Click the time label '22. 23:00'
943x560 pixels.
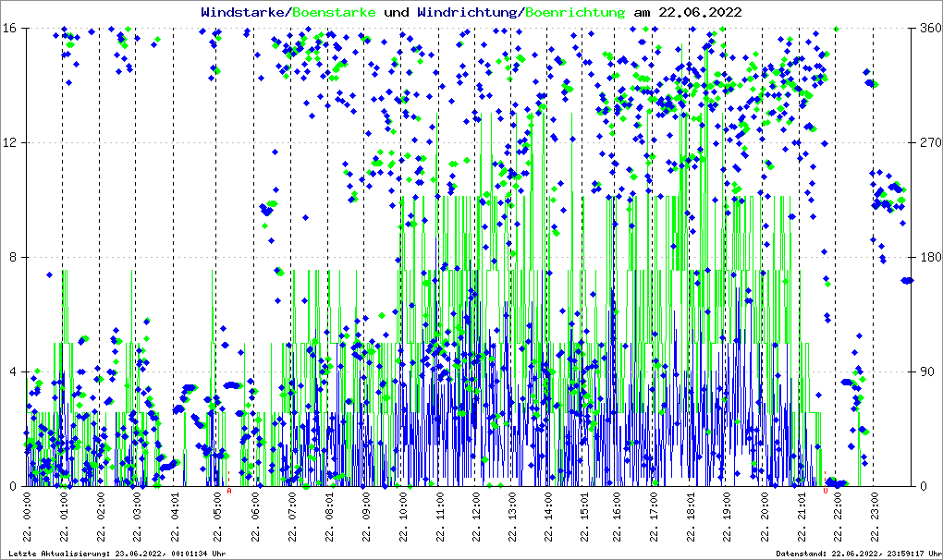874,517
